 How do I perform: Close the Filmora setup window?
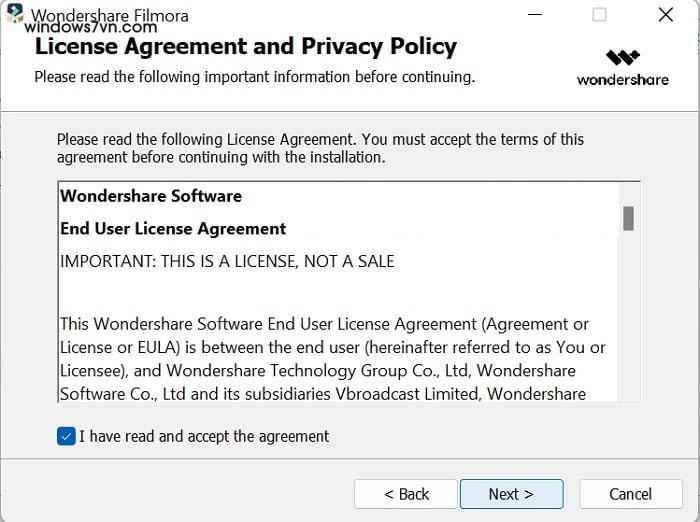point(666,15)
